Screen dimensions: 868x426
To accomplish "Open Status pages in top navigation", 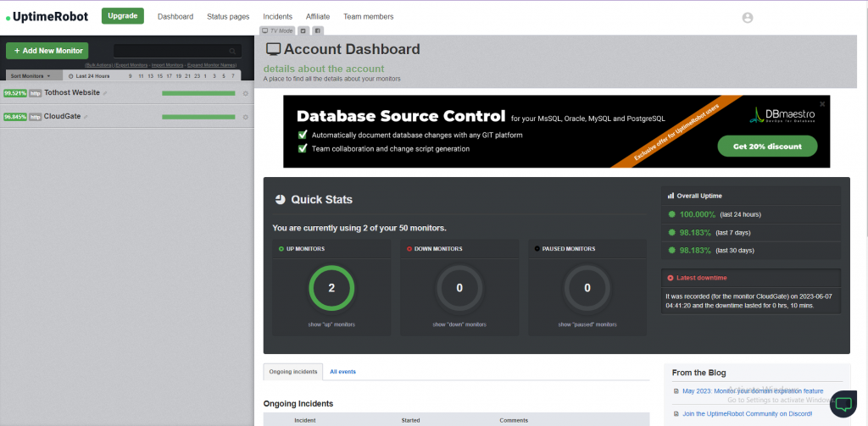I will (228, 17).
